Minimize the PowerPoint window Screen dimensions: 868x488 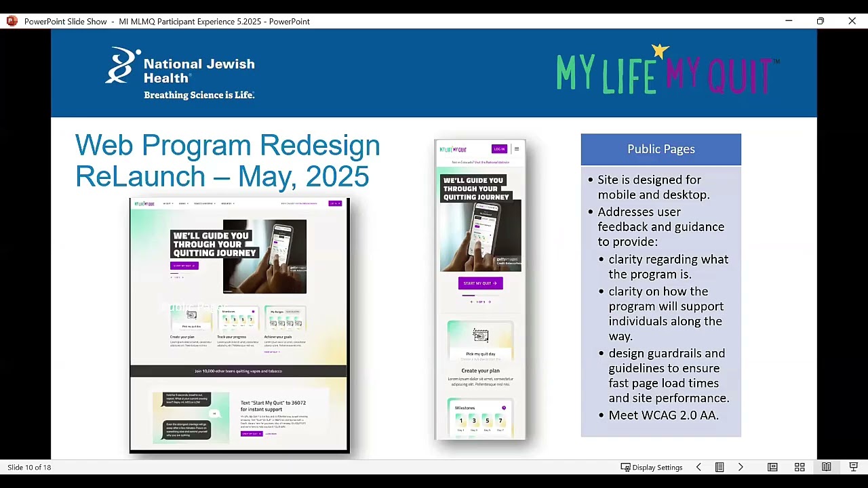click(789, 21)
